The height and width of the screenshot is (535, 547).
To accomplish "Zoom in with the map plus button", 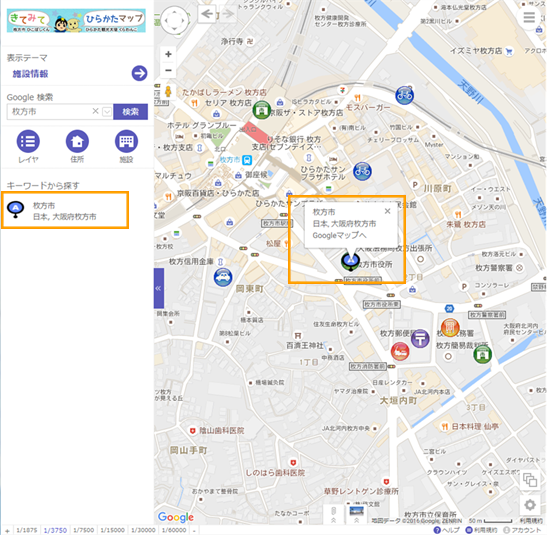I will point(168,54).
